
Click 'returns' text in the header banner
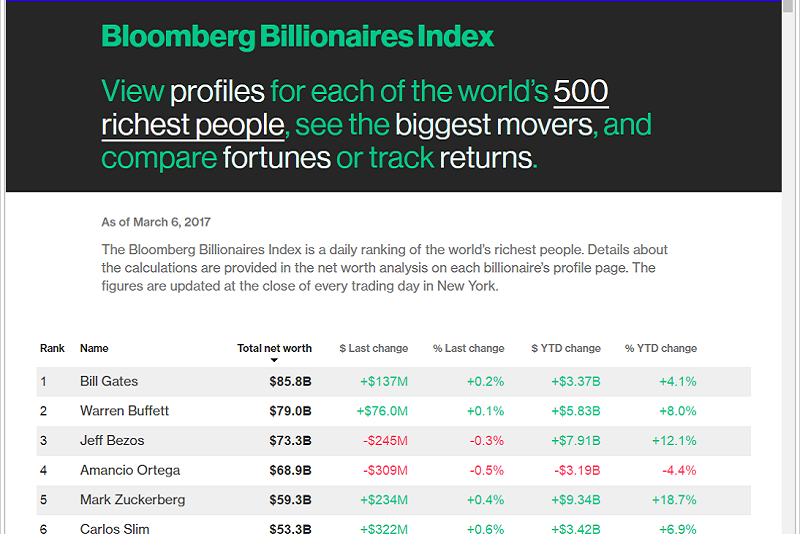point(485,158)
